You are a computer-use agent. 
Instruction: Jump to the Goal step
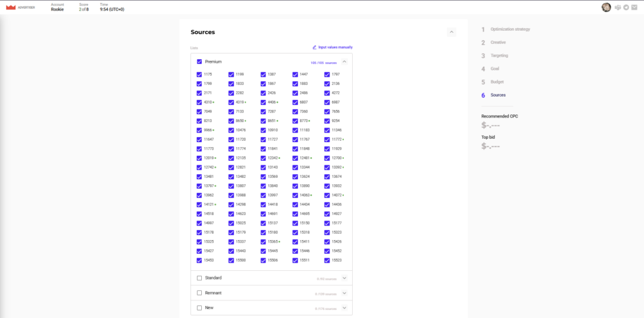495,69
